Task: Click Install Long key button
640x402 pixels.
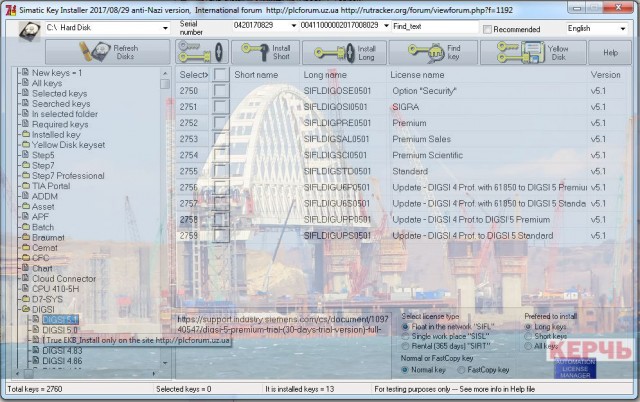Action: click(344, 52)
